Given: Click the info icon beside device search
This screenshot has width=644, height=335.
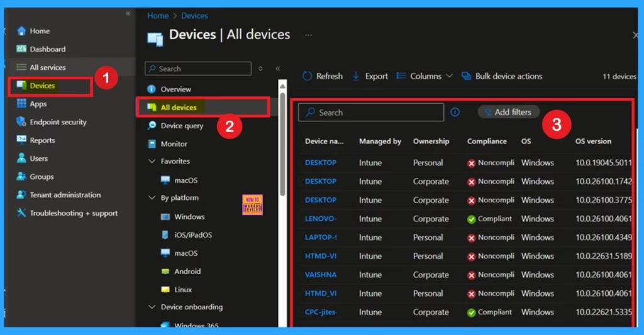Looking at the screenshot, I should [455, 112].
